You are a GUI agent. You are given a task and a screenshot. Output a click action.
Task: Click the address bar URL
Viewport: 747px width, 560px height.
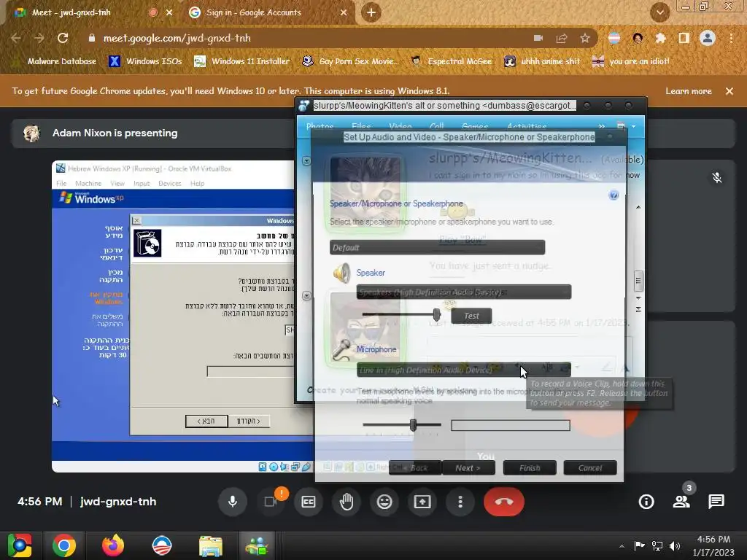pyautogui.click(x=177, y=38)
